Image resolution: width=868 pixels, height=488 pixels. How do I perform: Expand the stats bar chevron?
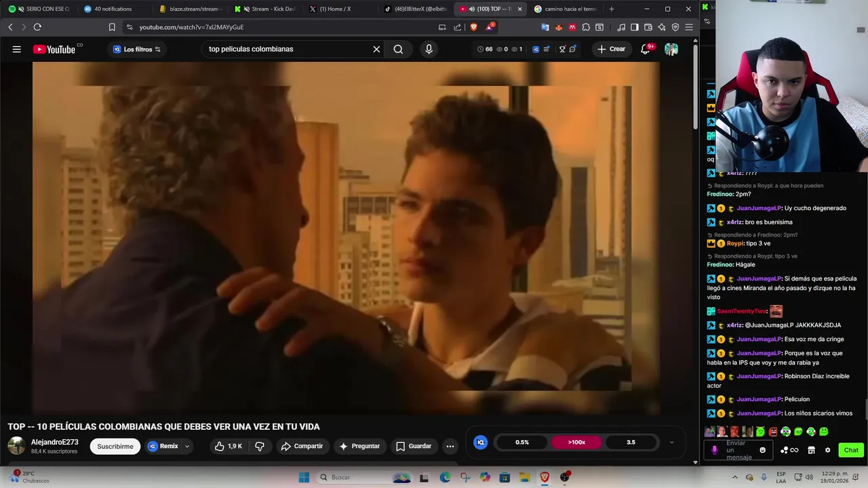click(671, 442)
